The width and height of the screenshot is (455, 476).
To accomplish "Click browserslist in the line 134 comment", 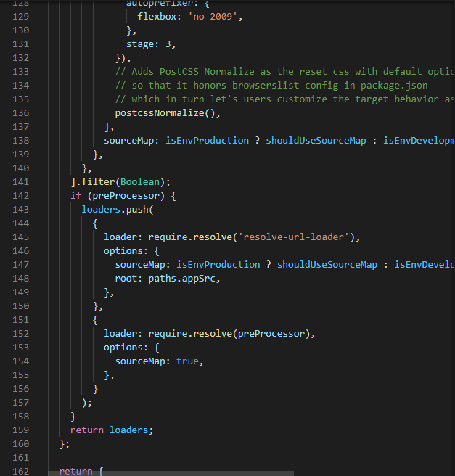I will pyautogui.click(x=266, y=86).
